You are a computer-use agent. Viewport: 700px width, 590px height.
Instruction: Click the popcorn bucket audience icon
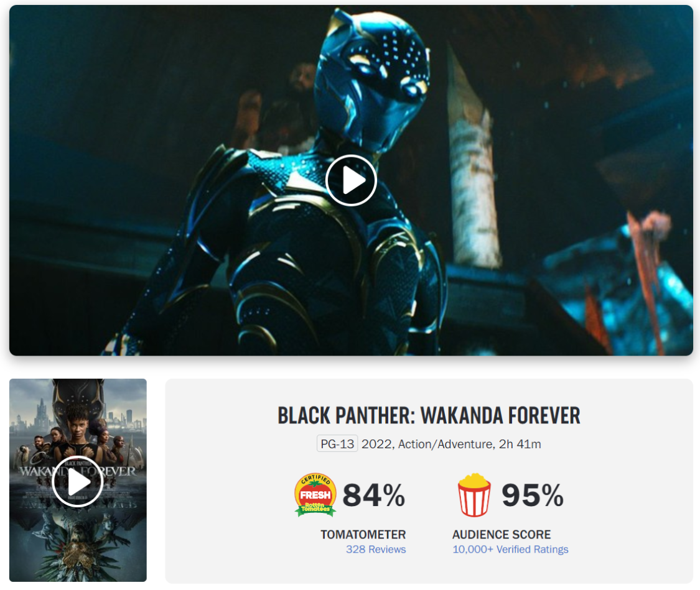474,495
